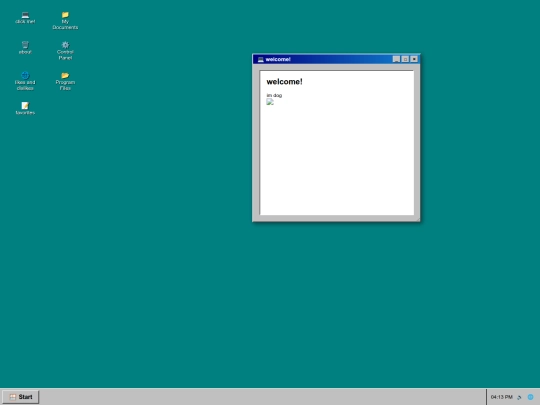
Task: Open the "click me!" computer desktop icon
Action: [25, 18]
